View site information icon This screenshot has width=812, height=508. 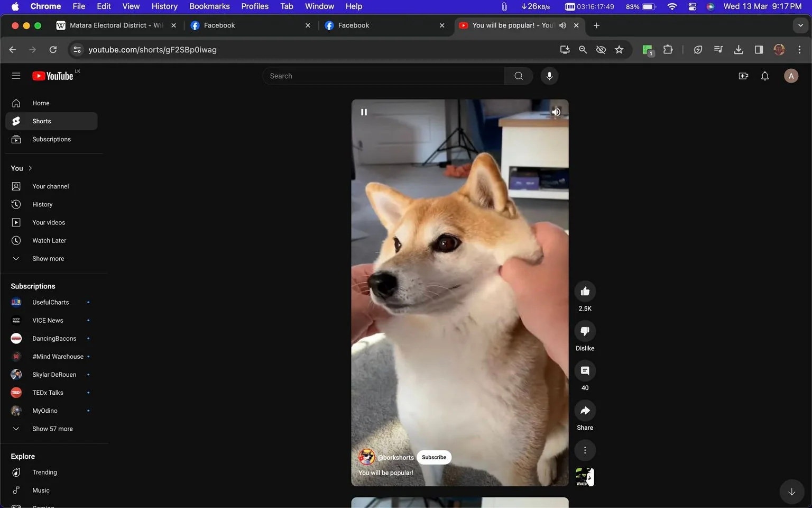pos(77,50)
